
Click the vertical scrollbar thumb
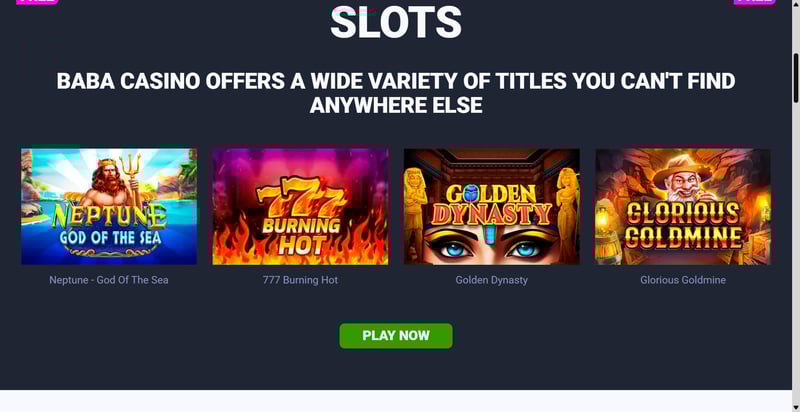click(x=795, y=78)
